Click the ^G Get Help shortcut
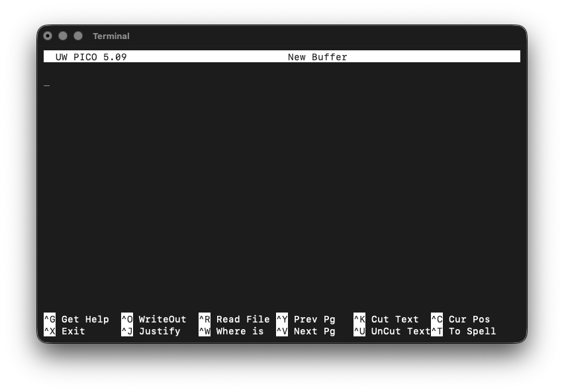This screenshot has height=392, width=564. click(76, 319)
